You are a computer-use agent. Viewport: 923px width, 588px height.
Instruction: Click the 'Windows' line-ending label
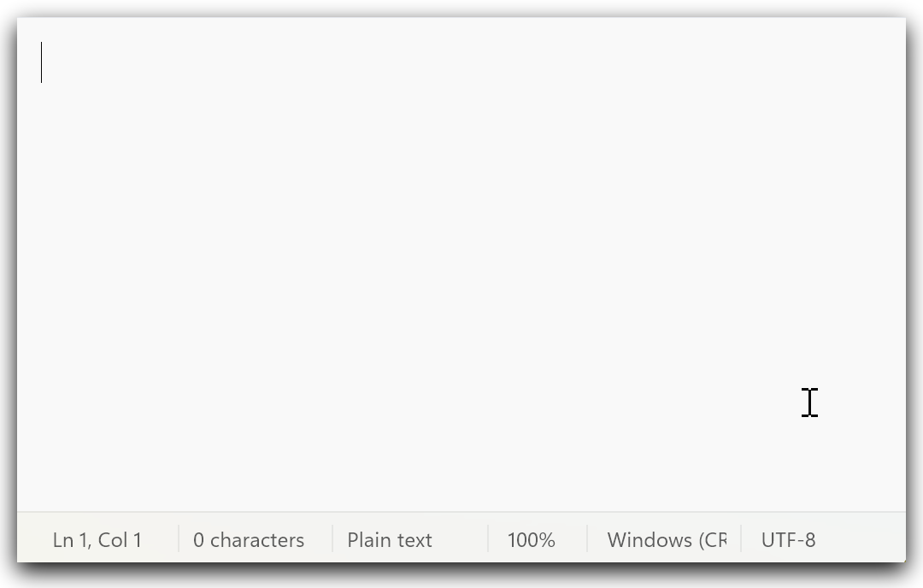coord(650,540)
